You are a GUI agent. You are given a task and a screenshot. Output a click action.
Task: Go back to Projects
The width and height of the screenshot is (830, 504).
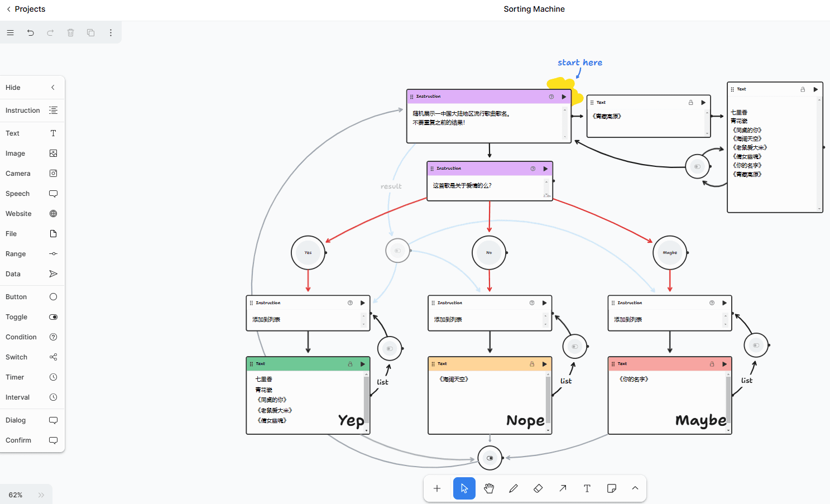pyautogui.click(x=26, y=9)
